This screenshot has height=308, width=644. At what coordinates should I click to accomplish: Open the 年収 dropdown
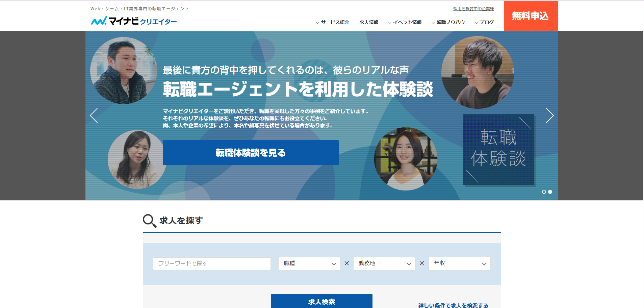click(459, 264)
